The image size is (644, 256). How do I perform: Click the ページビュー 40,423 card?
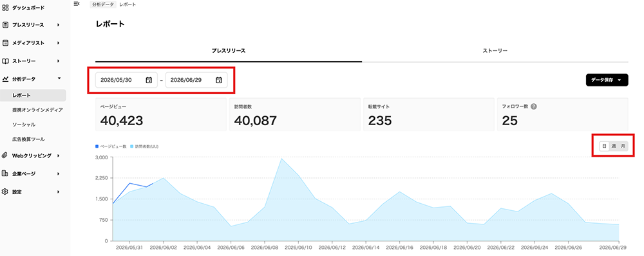click(x=161, y=114)
